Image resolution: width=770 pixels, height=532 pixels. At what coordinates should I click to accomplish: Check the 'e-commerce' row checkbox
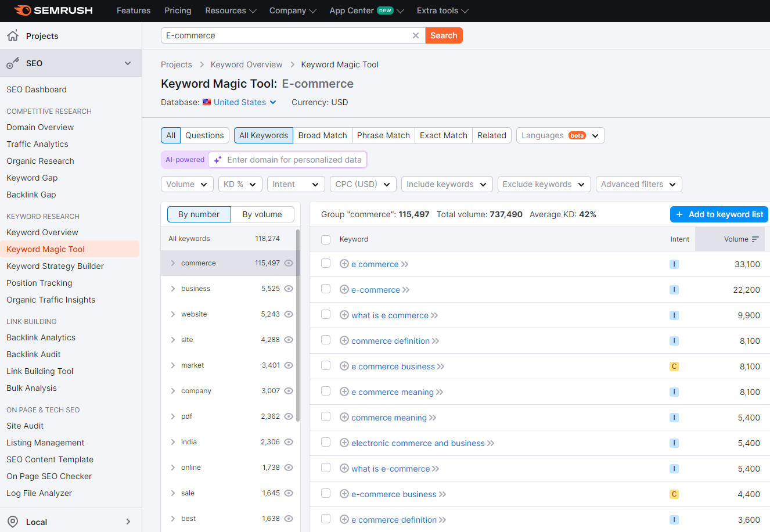click(x=326, y=289)
